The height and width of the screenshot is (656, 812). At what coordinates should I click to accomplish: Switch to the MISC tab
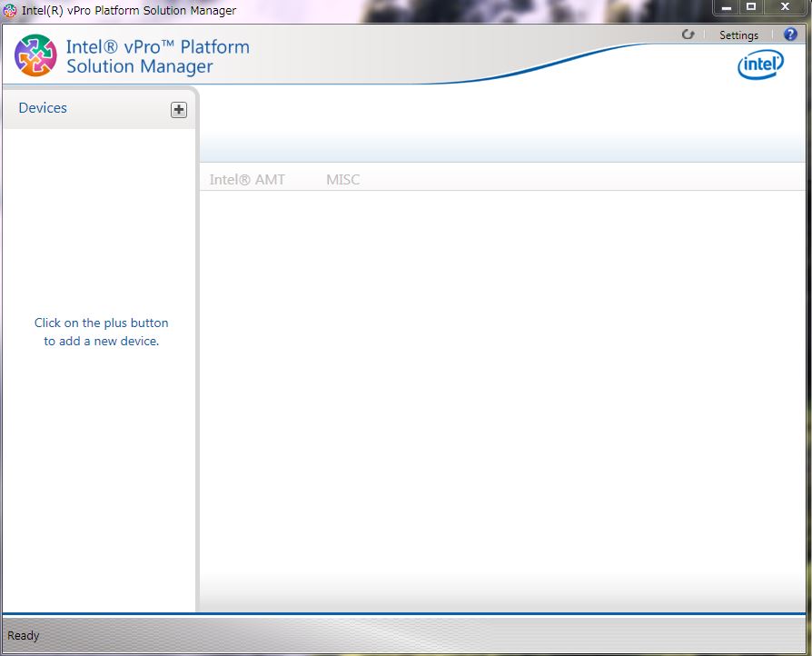tap(342, 179)
